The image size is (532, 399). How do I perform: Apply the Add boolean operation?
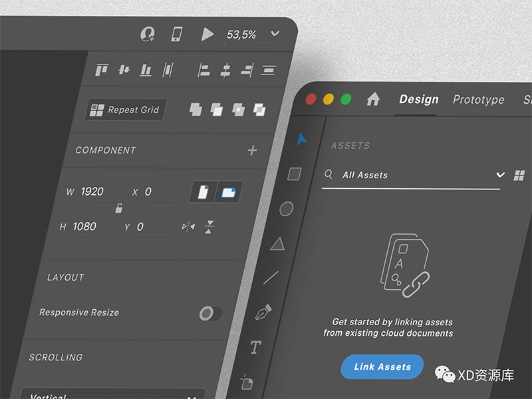(x=196, y=109)
